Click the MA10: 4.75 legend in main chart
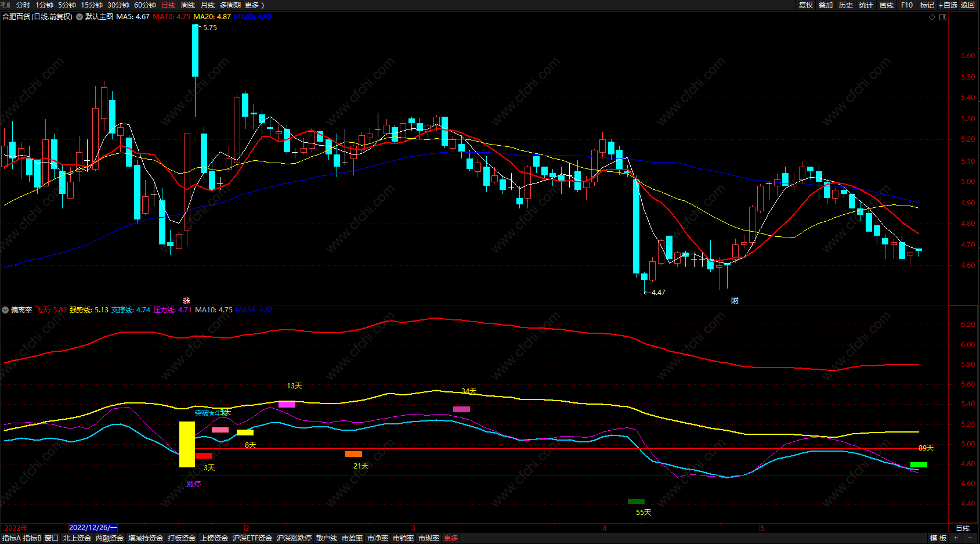 (172, 17)
